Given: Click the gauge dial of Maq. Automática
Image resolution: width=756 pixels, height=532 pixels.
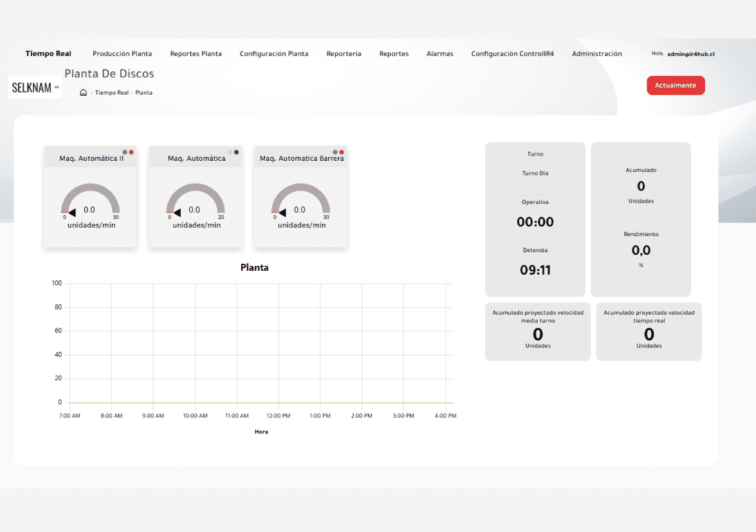Looking at the screenshot, I should 195,198.
